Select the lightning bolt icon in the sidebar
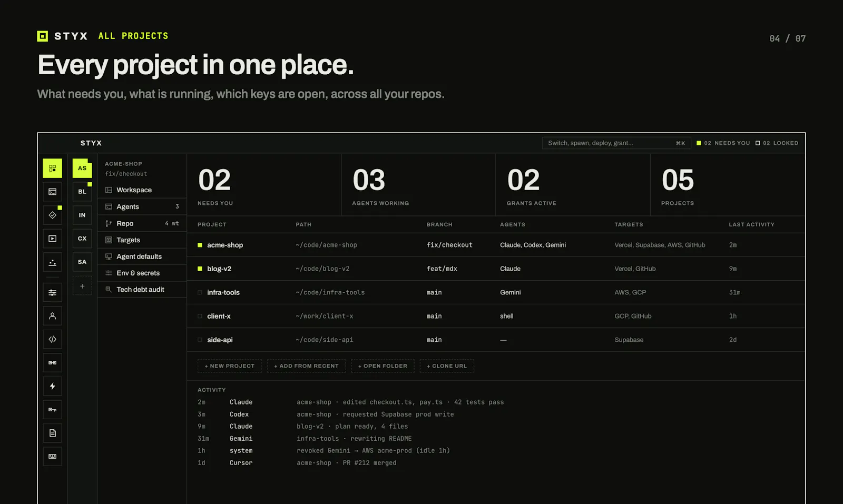 52,386
